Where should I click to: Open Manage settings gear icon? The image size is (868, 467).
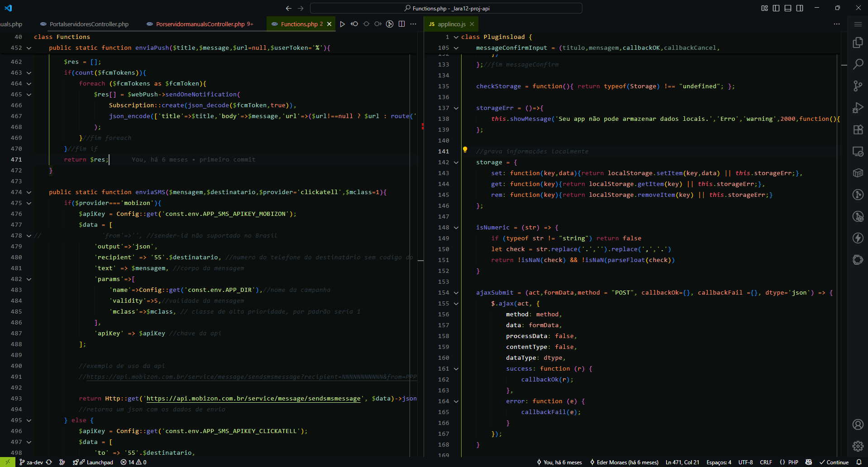858,446
